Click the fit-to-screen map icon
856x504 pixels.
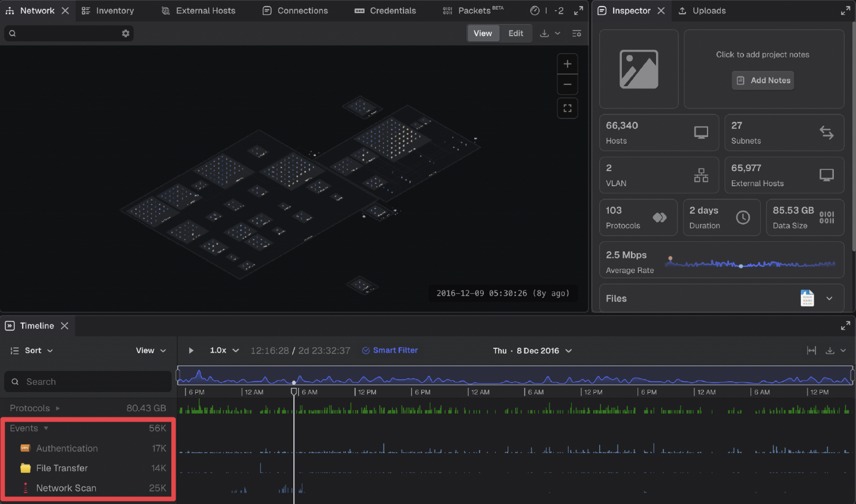tap(567, 108)
